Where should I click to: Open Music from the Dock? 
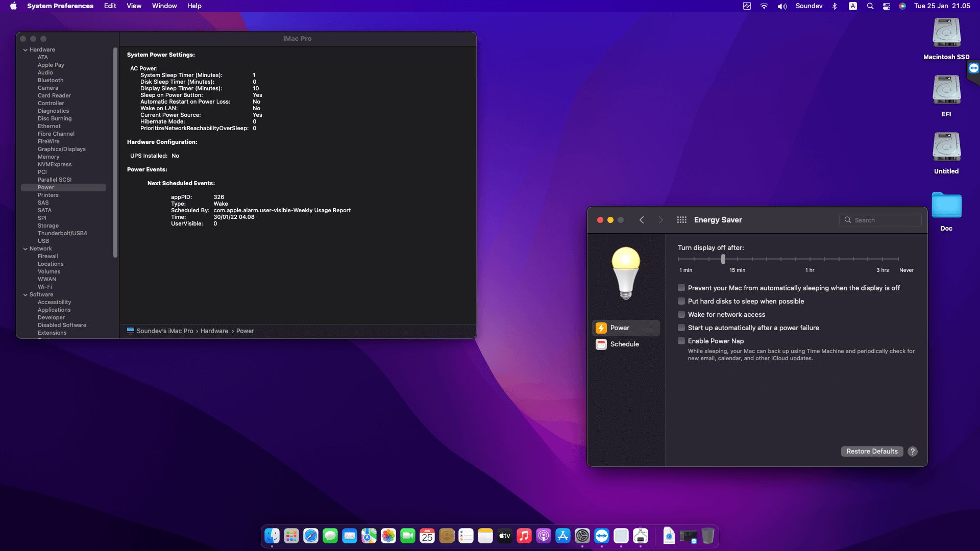[x=524, y=536]
